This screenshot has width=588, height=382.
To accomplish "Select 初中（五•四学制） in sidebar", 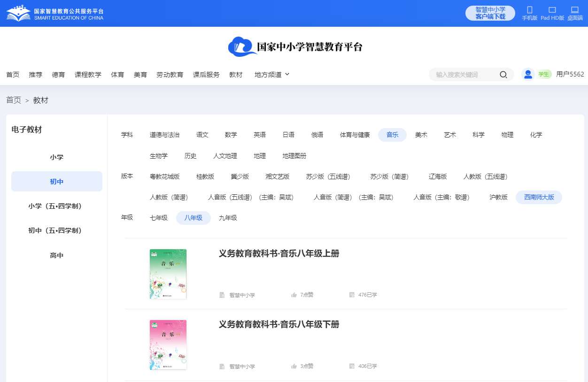I will point(57,230).
